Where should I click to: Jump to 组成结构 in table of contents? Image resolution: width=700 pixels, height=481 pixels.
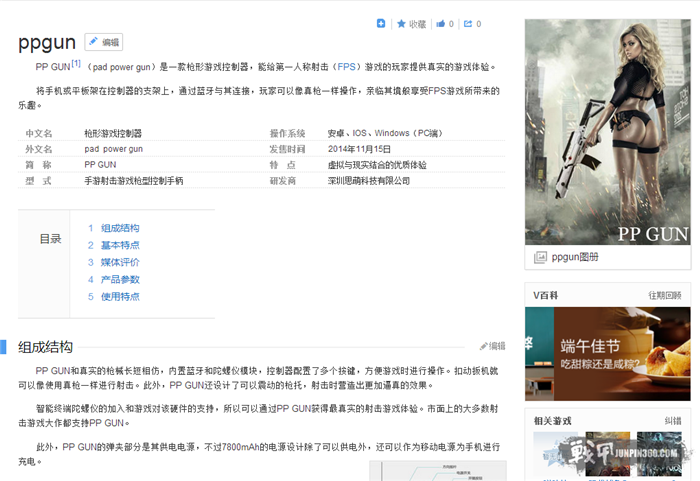coord(120,228)
